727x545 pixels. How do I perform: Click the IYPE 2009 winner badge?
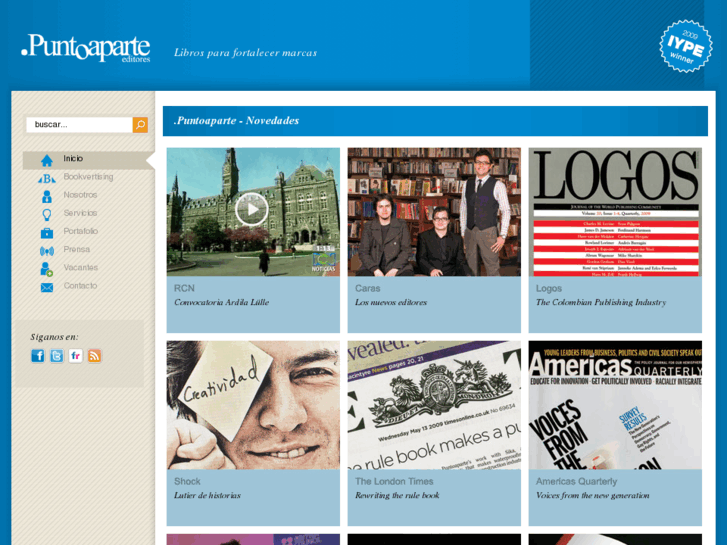tap(686, 46)
